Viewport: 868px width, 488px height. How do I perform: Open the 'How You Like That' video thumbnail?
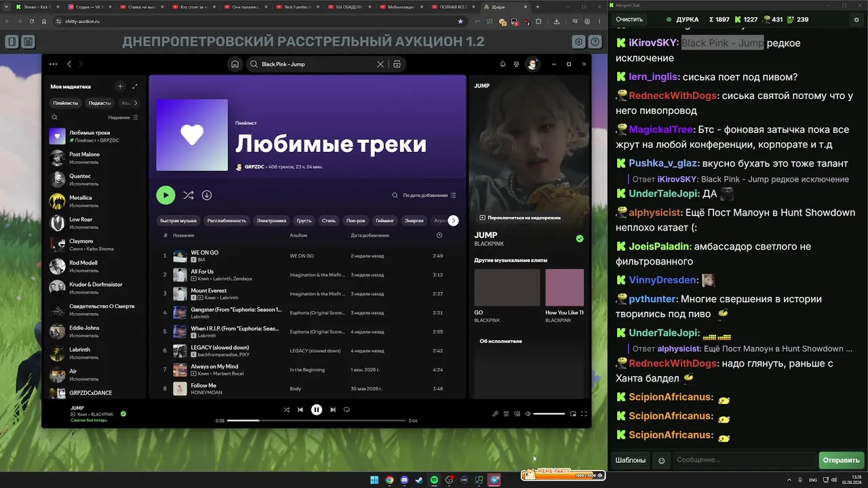565,287
